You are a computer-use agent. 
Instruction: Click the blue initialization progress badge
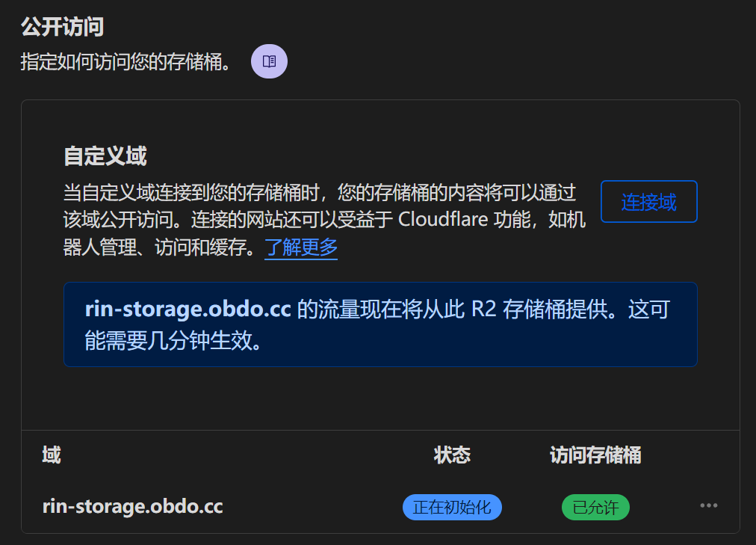pyautogui.click(x=451, y=507)
